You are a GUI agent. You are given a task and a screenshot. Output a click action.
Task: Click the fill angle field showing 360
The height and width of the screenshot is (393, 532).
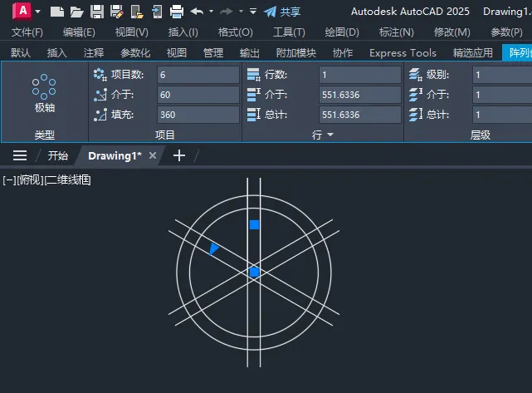pyautogui.click(x=198, y=115)
